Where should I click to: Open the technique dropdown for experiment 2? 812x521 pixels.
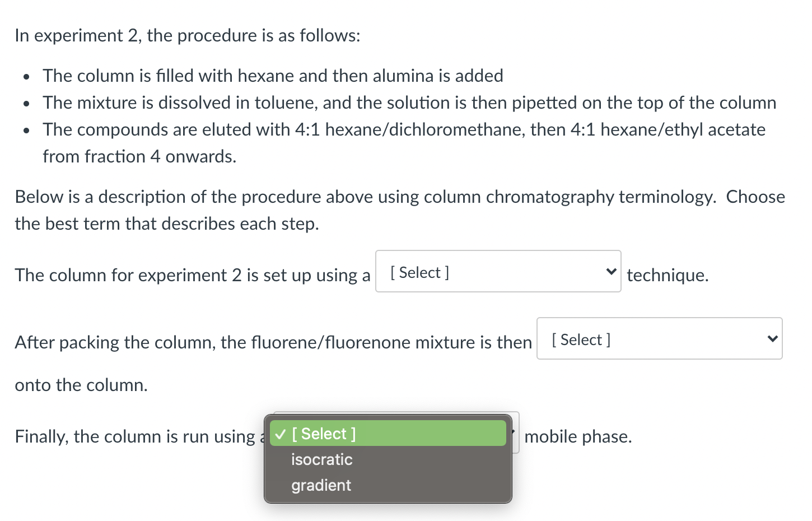(497, 271)
